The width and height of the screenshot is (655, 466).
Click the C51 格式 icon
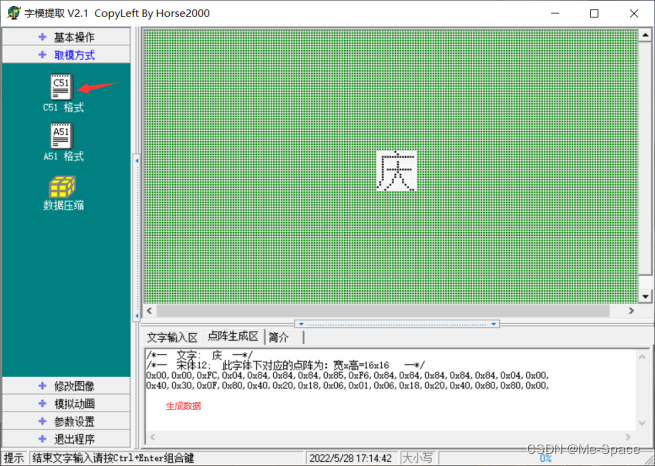[x=62, y=87]
